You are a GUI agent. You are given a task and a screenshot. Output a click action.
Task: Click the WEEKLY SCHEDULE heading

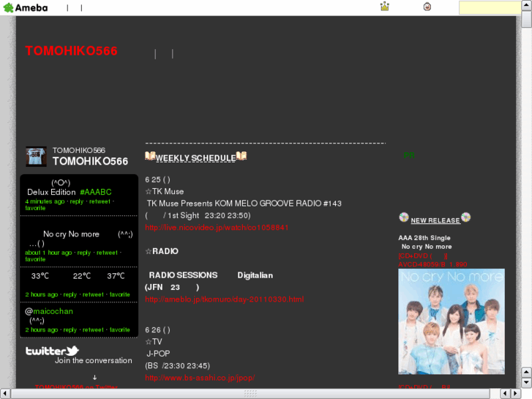coord(196,158)
